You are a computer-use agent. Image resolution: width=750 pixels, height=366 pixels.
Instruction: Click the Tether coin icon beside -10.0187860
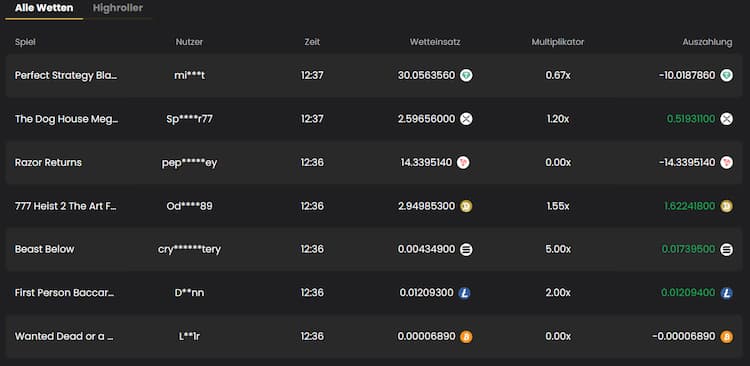click(727, 76)
